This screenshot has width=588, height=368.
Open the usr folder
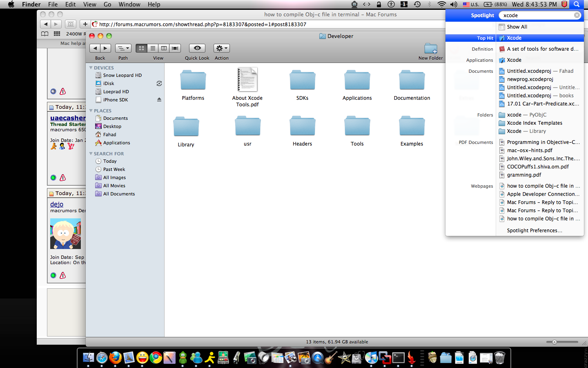pos(248,126)
